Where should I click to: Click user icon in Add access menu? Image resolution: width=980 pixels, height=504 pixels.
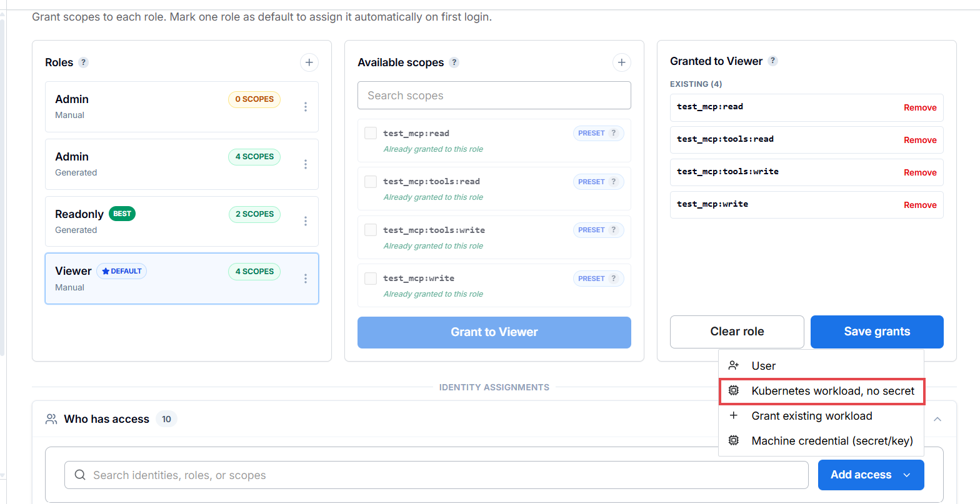coord(734,366)
